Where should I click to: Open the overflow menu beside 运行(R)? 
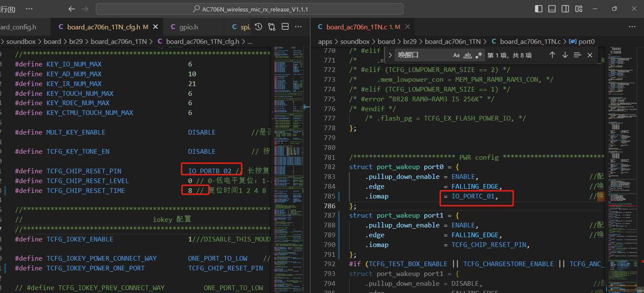click(29, 9)
